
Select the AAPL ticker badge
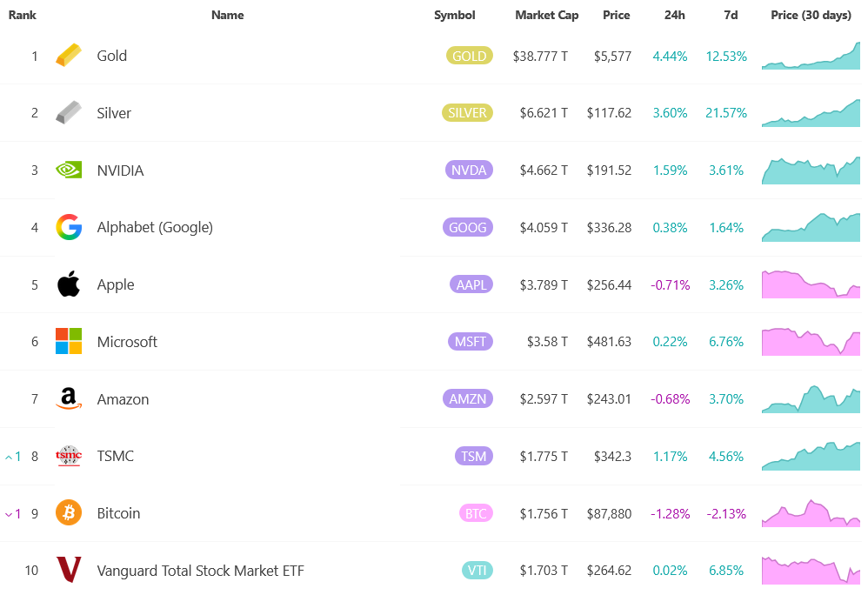[x=471, y=284]
